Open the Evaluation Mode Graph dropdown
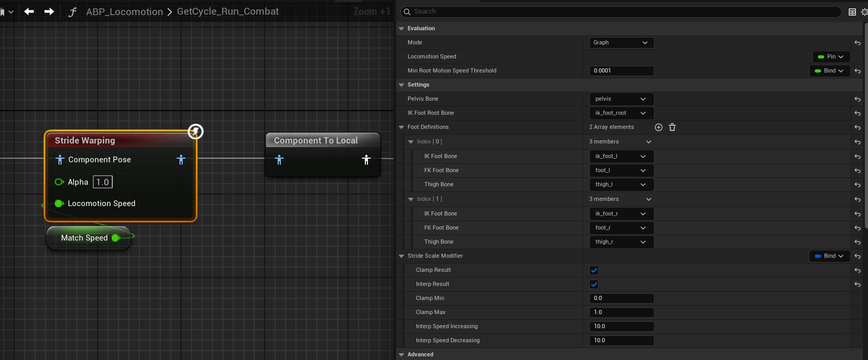This screenshot has width=868, height=360. point(621,43)
